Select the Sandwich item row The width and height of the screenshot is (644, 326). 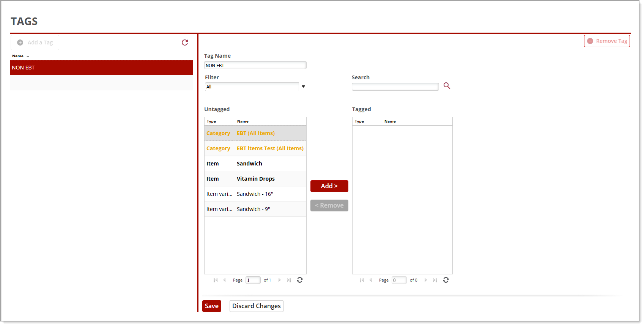(255, 164)
